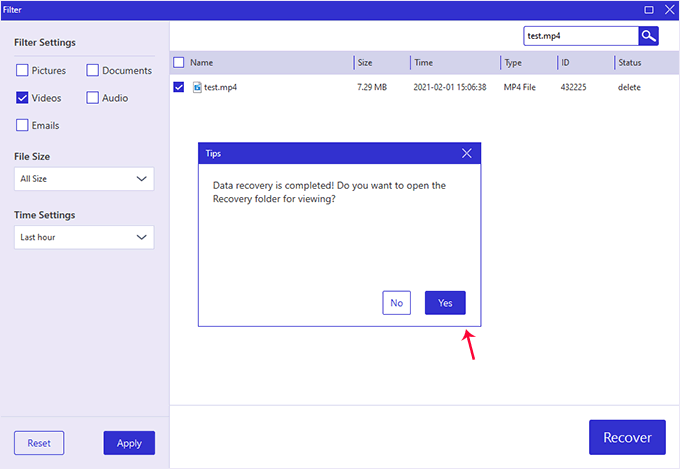Close the Filter window
The image size is (680, 469).
pos(670,10)
